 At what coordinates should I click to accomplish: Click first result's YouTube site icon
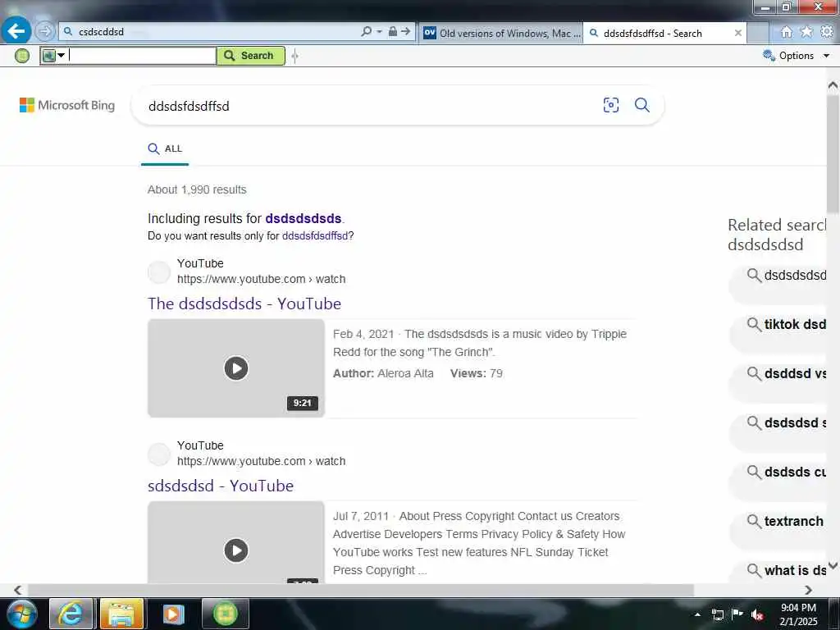coord(159,272)
